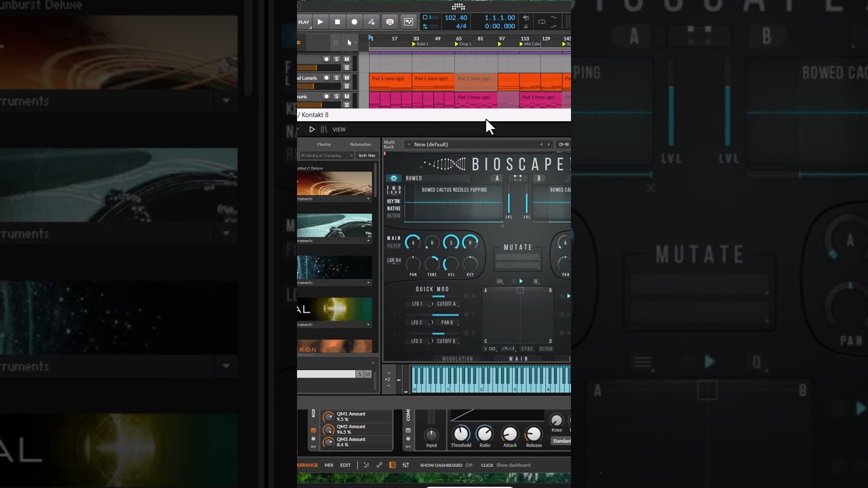The height and width of the screenshot is (488, 868).
Task: Open the PAN B quick mod destination
Action: point(447,323)
